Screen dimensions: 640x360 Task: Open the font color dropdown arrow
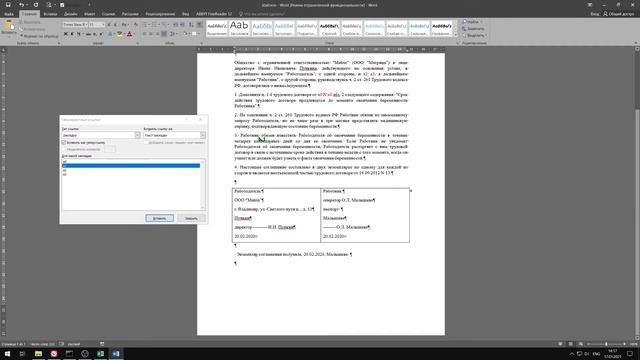(x=134, y=34)
